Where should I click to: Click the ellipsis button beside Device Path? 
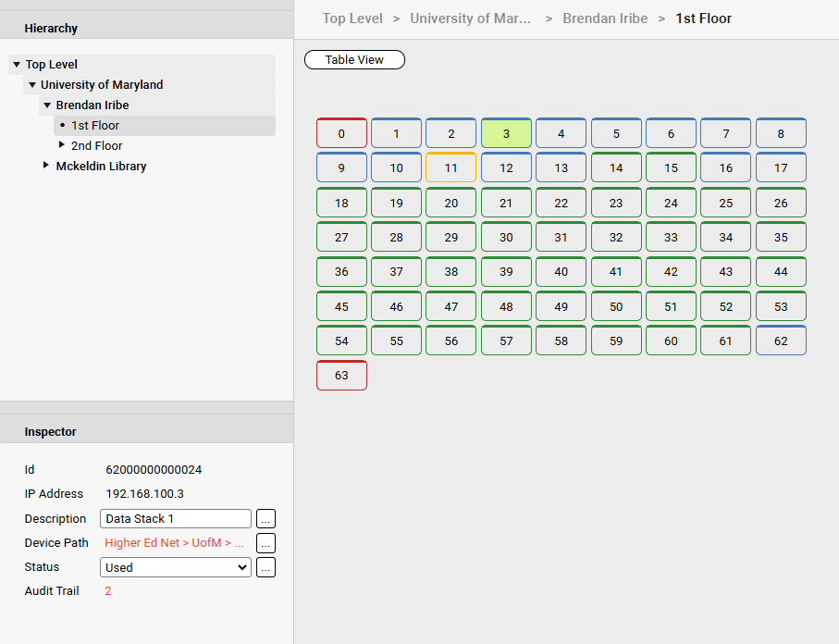pyautogui.click(x=265, y=543)
